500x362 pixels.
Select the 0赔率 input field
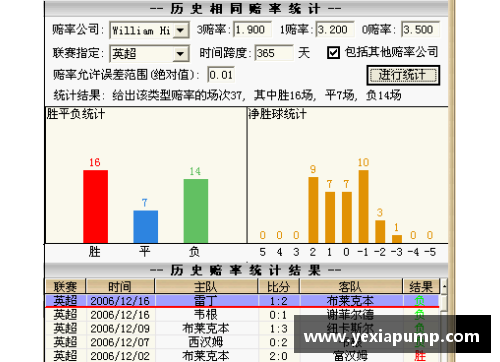420,30
